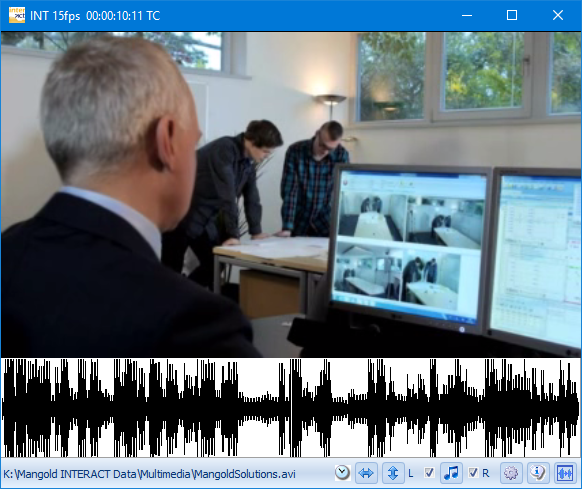
Task: Click the vertical double-arrow stretch button
Action: (393, 473)
